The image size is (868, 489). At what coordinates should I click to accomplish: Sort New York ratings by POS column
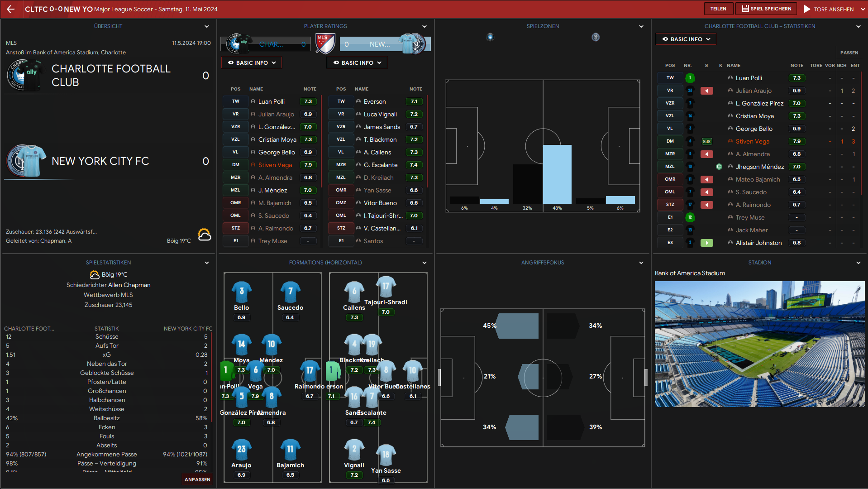pos(341,89)
